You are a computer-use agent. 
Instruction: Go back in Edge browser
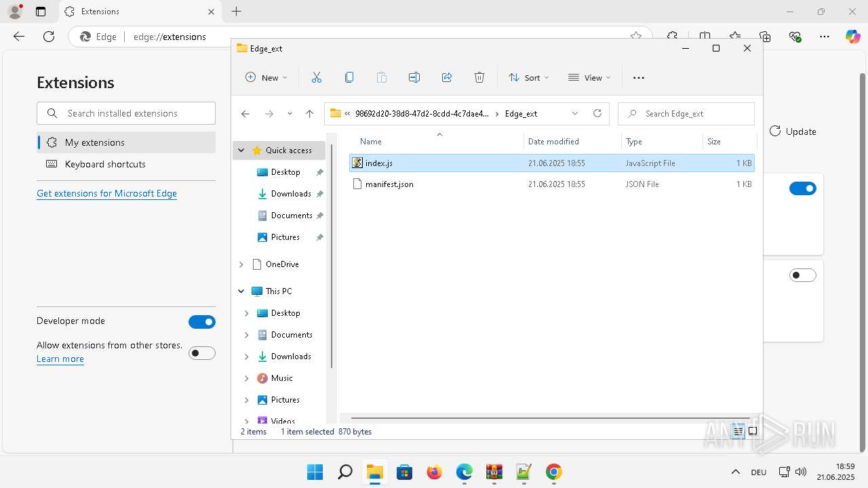(x=19, y=37)
